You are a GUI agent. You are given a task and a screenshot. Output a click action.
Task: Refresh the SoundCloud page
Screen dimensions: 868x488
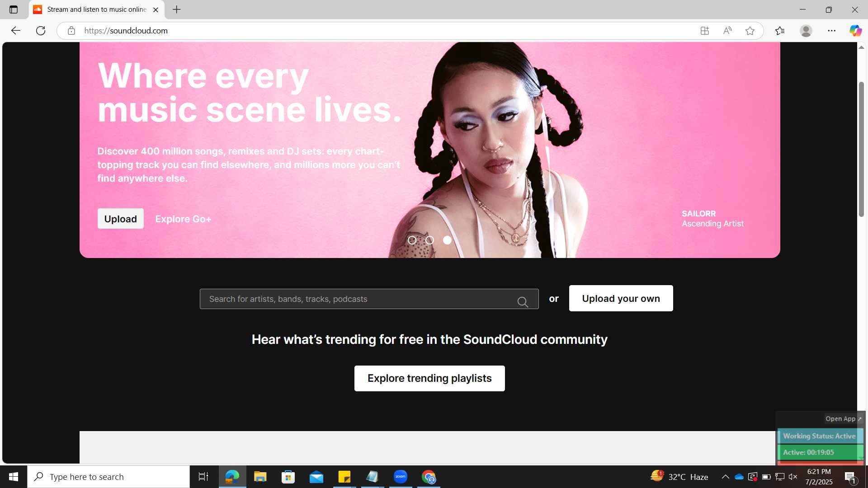(x=41, y=31)
